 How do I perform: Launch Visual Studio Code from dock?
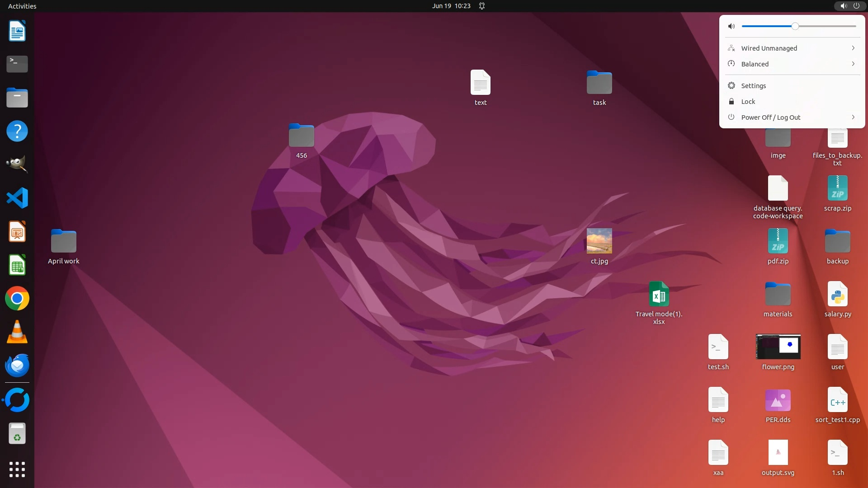click(17, 198)
